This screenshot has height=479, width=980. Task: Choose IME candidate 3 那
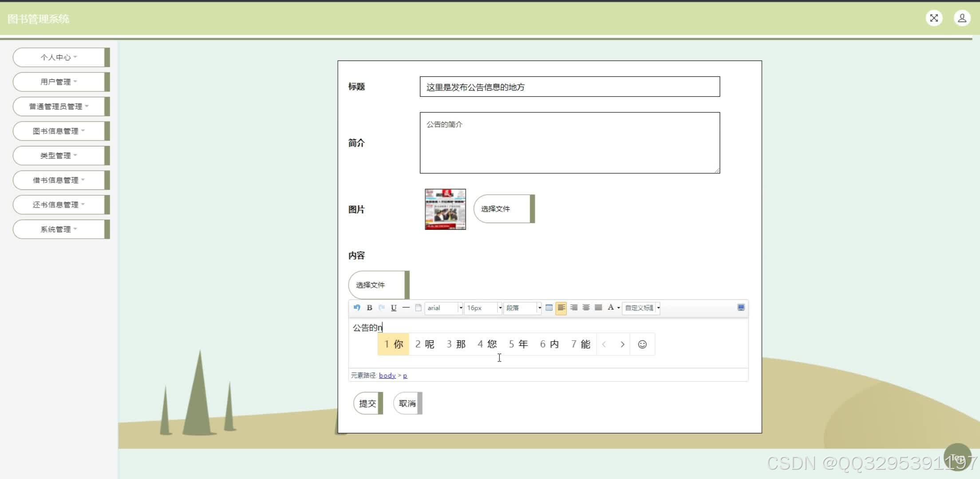coord(456,344)
